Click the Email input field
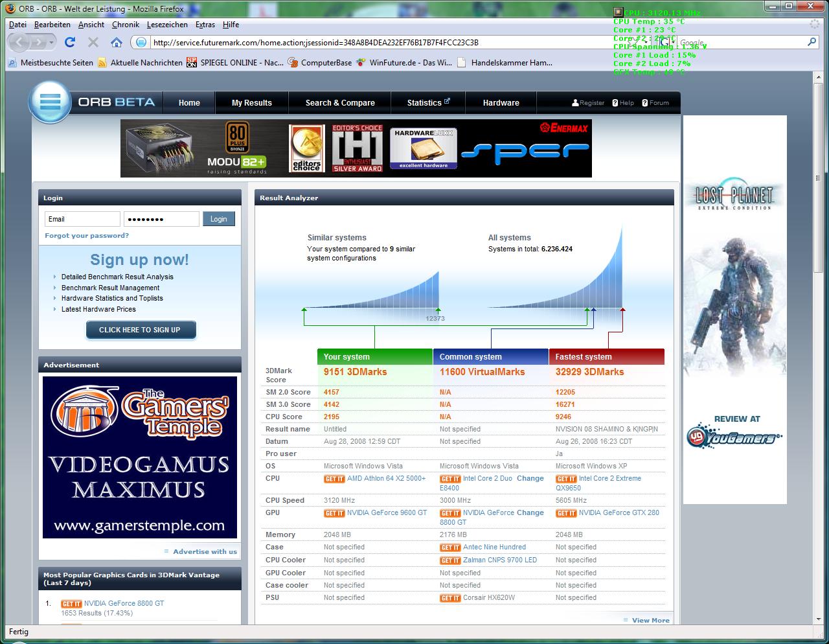829x644 pixels. (82, 219)
